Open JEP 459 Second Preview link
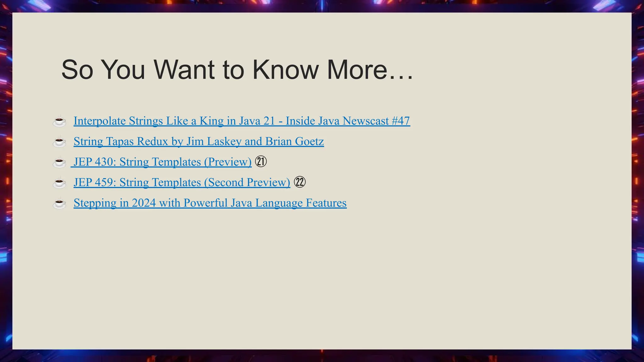The width and height of the screenshot is (644, 362). 182,182
